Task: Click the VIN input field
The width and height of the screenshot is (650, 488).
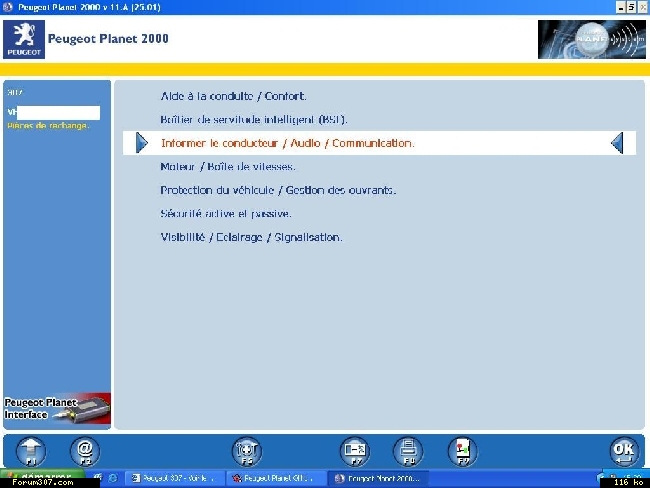Action: [58, 113]
